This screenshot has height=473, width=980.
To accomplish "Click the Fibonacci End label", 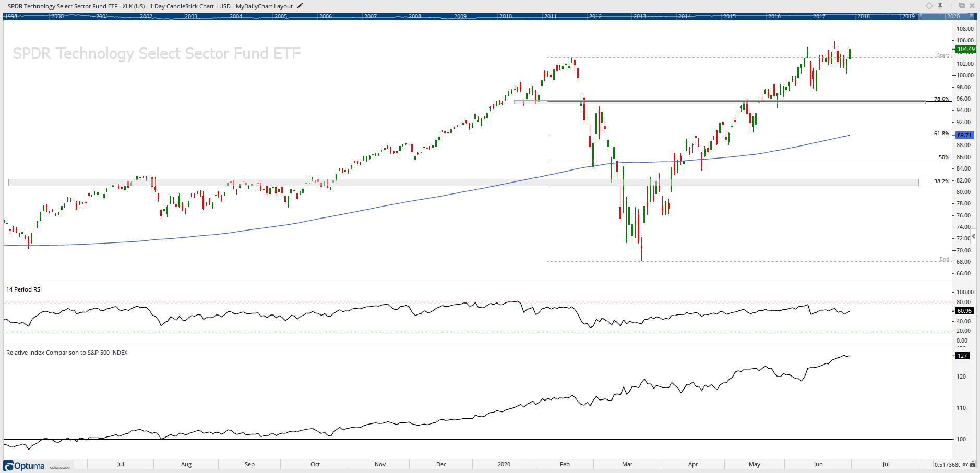I will (945, 259).
